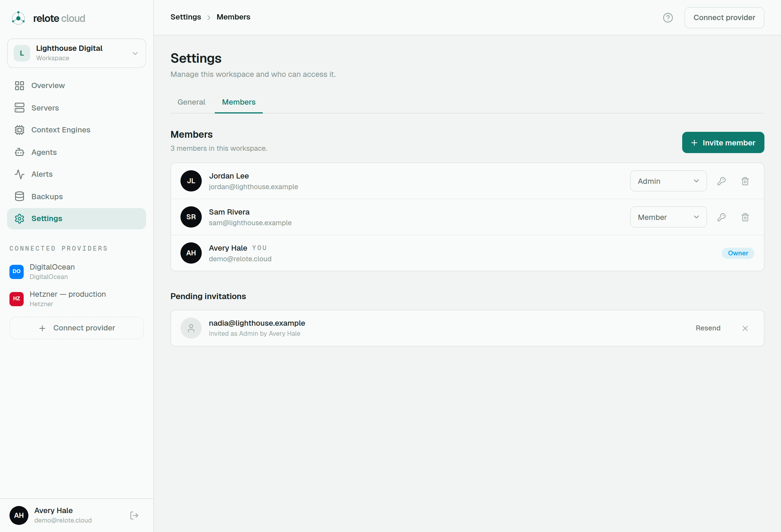Viewport: 781px width, 532px height.
Task: Click the key icon for Sam Rivera
Action: 721,217
